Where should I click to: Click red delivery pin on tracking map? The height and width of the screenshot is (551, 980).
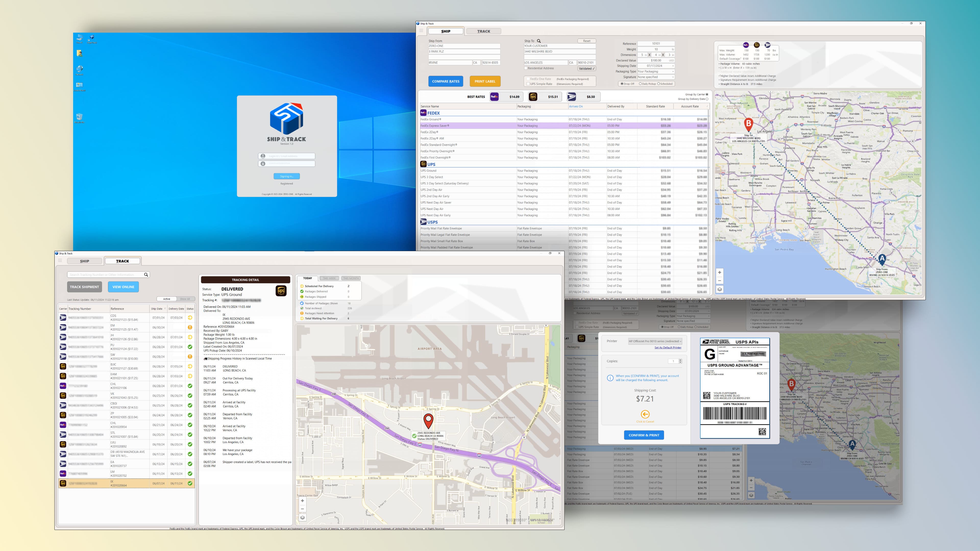[428, 422]
